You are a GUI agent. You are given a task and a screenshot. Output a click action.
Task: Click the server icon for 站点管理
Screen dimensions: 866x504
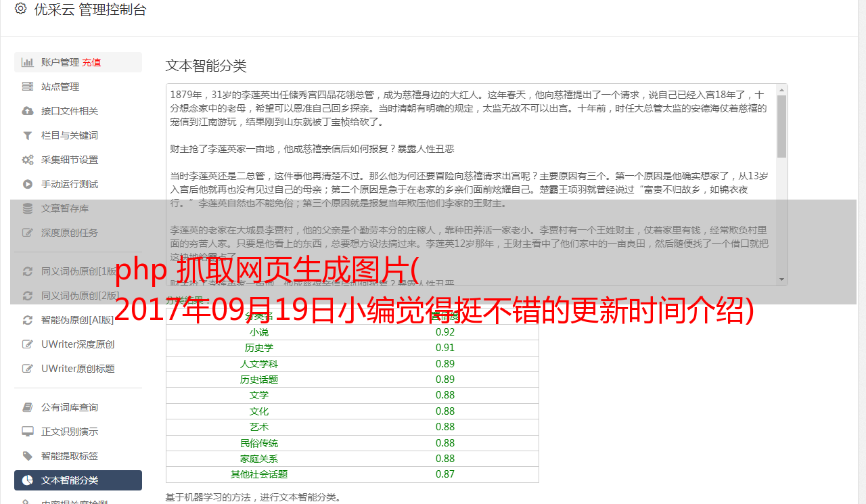point(27,87)
